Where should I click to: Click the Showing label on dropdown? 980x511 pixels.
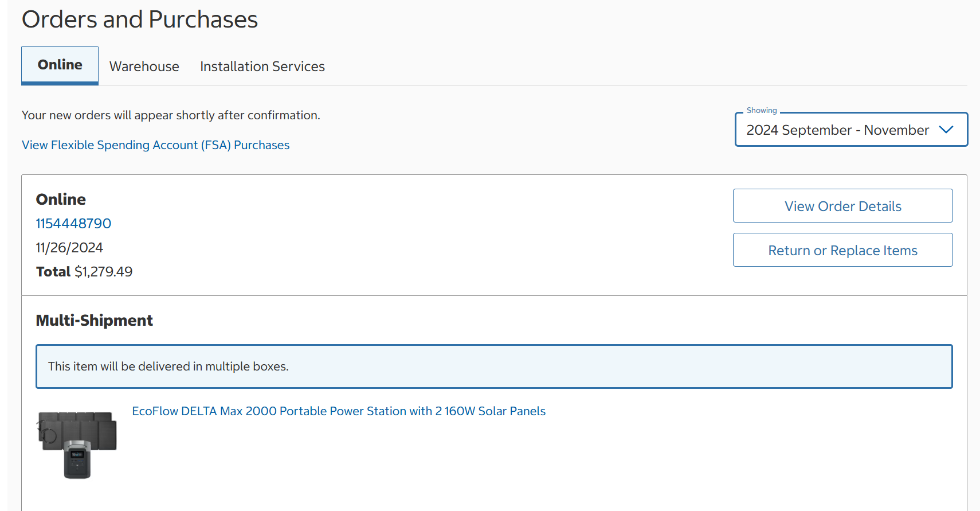tap(762, 110)
